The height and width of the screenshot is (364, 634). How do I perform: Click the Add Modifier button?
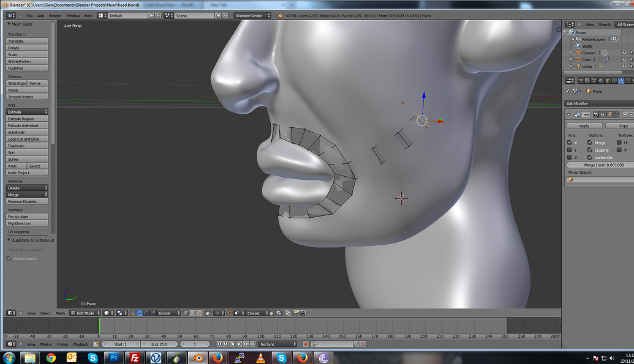click(x=599, y=103)
